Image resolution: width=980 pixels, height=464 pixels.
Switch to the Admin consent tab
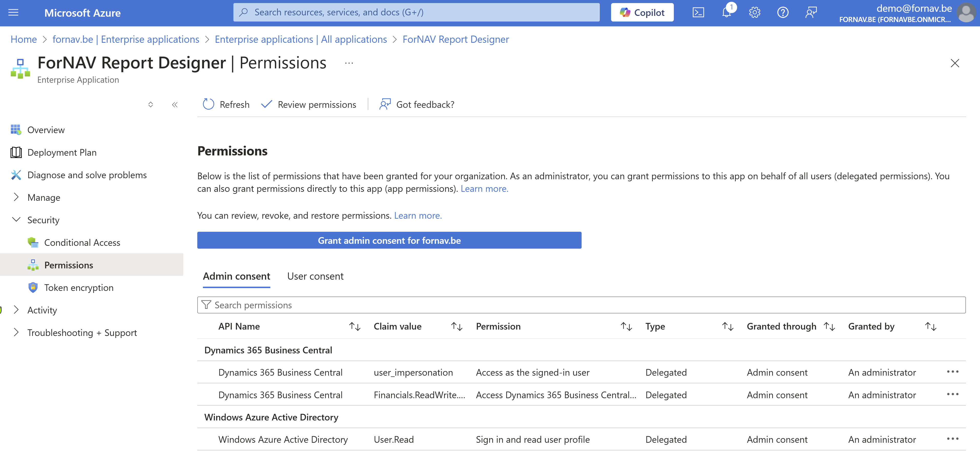point(237,277)
